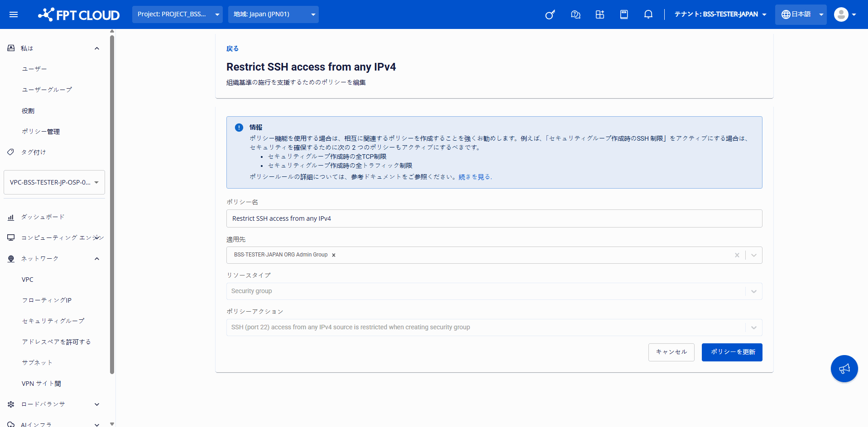Click the ポリシー名 input field
The image size is (868, 427).
(494, 218)
